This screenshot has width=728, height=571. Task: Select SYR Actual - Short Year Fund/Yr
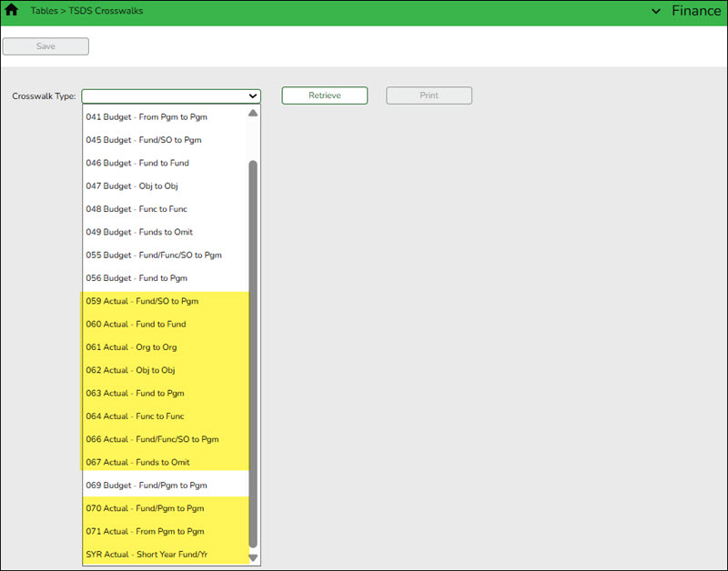click(x=148, y=555)
